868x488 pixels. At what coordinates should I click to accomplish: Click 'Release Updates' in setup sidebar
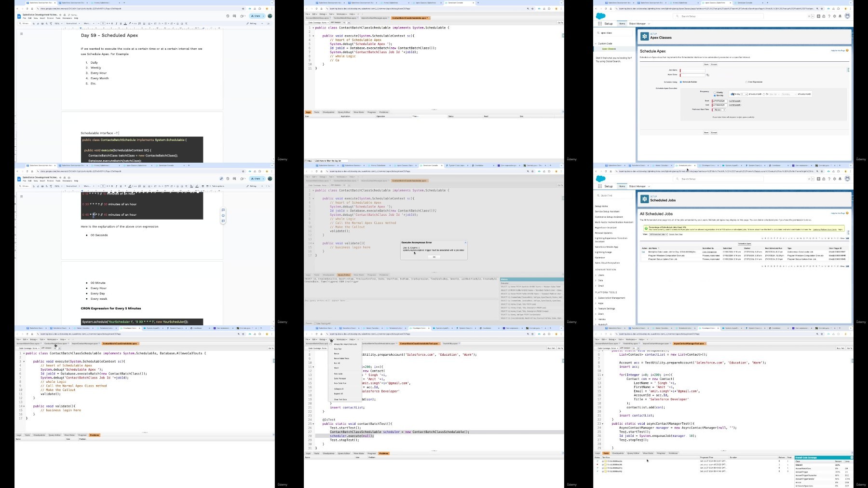604,233
